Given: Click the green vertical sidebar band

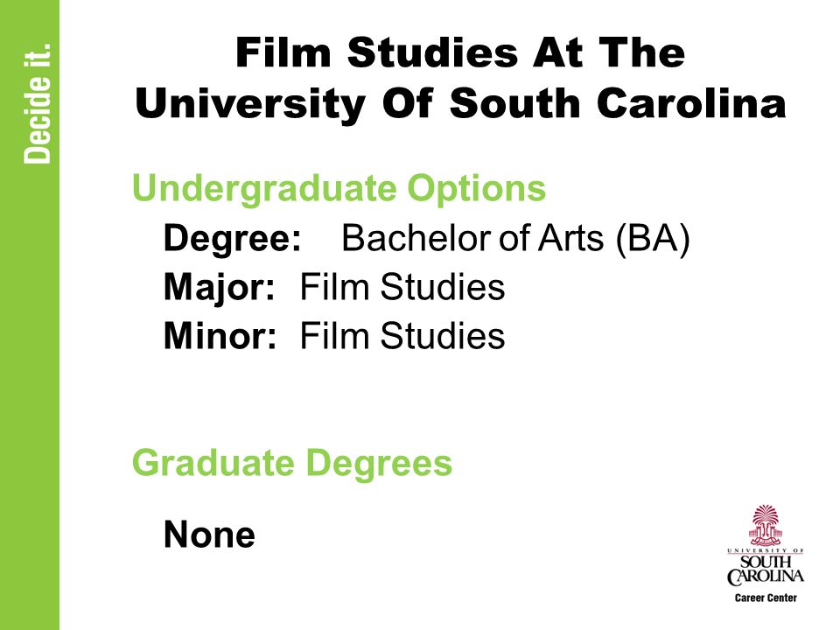Looking at the screenshot, I should click(30, 315).
